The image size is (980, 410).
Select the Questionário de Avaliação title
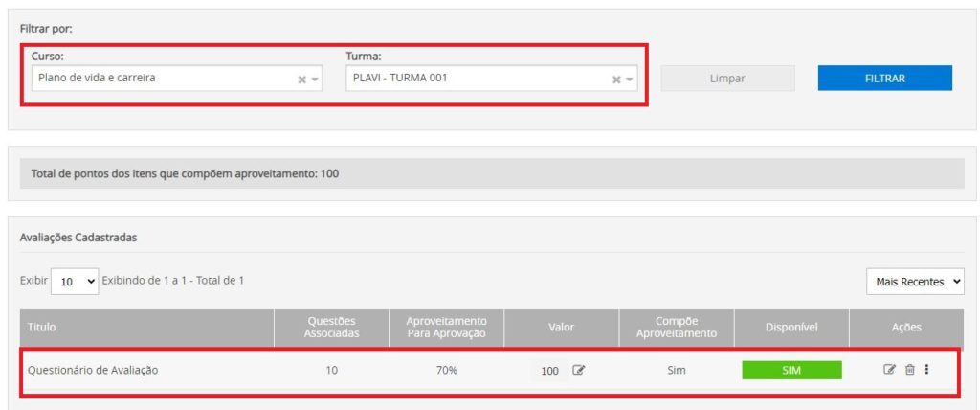(93, 371)
